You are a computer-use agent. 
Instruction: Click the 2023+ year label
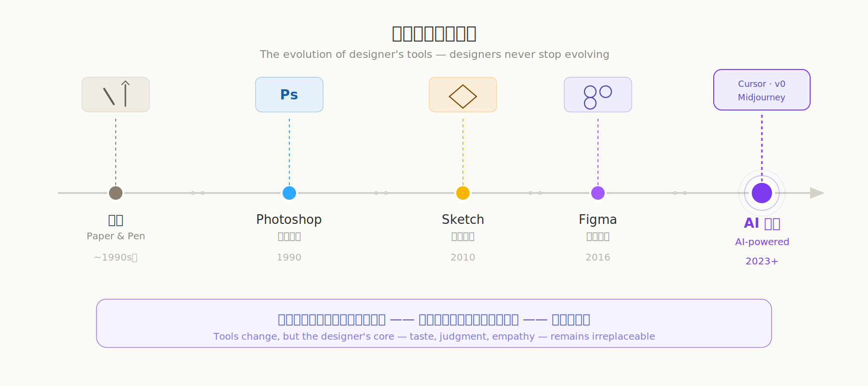pos(762,261)
